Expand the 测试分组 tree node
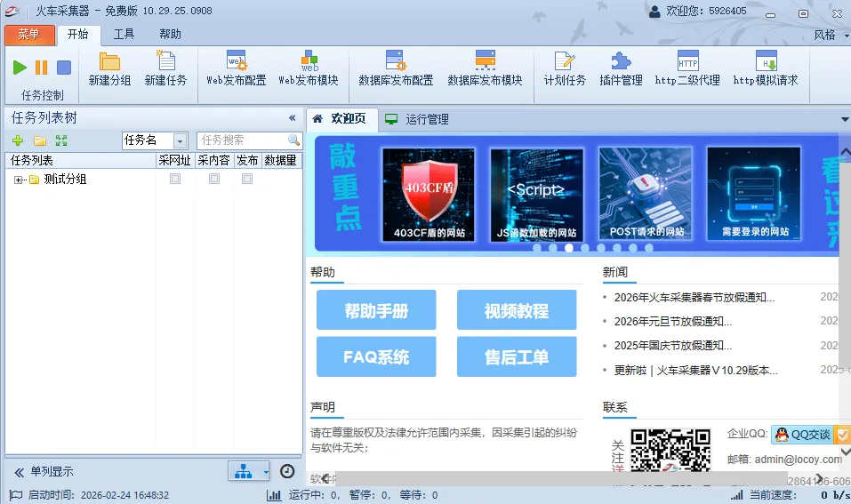Screen dimensions: 851x504 tap(19, 180)
